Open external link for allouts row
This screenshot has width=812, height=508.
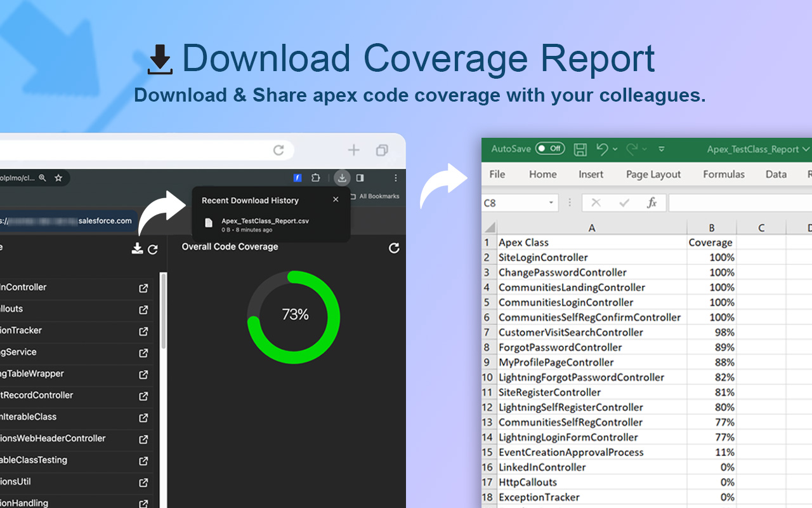[143, 310]
